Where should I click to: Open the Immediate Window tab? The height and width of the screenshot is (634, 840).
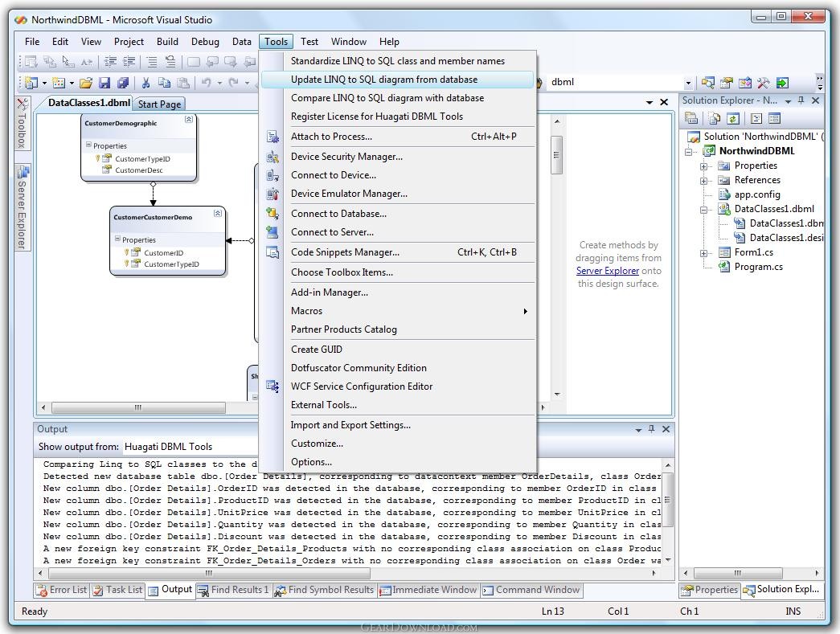pos(428,590)
